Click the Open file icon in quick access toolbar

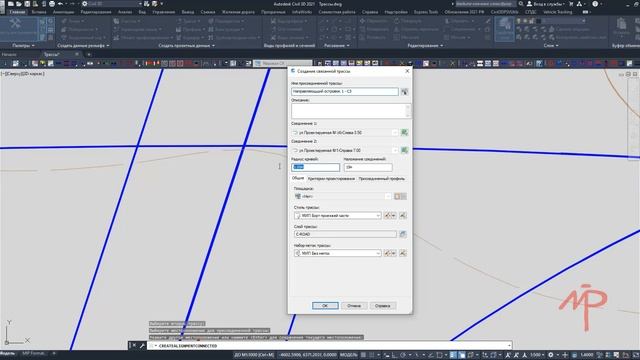[x=19, y=4]
